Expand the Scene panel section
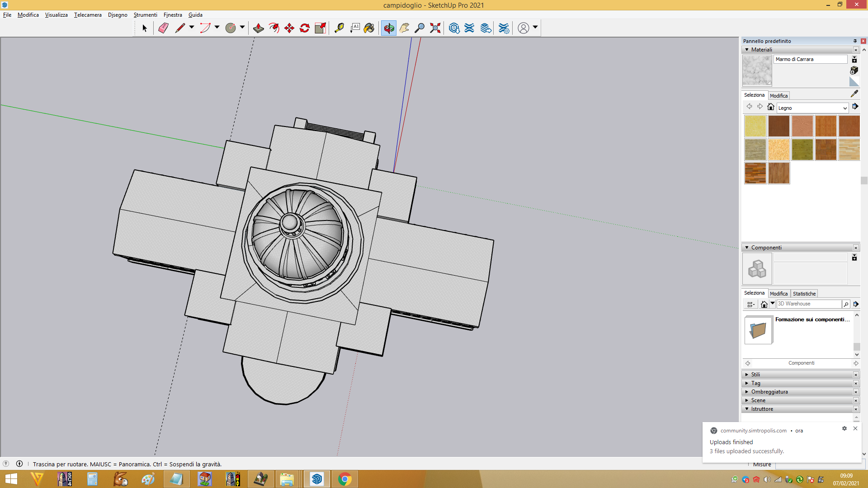Image resolution: width=868 pixels, height=488 pixels. tap(747, 400)
